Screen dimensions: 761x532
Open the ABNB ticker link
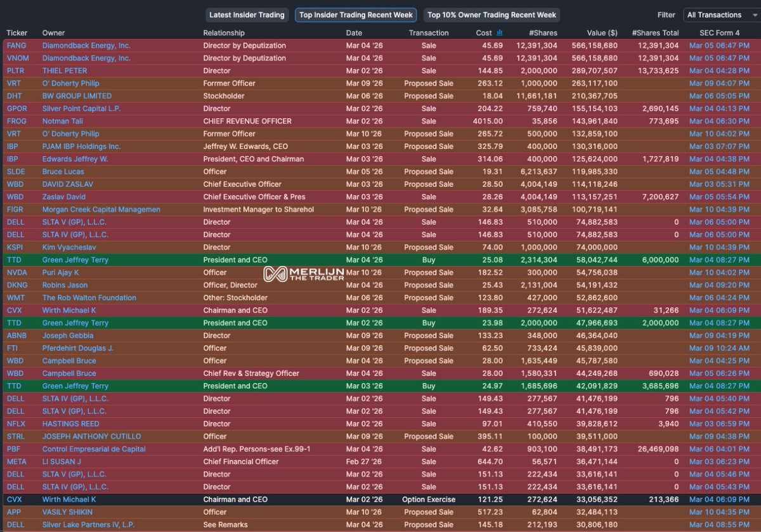click(x=16, y=335)
